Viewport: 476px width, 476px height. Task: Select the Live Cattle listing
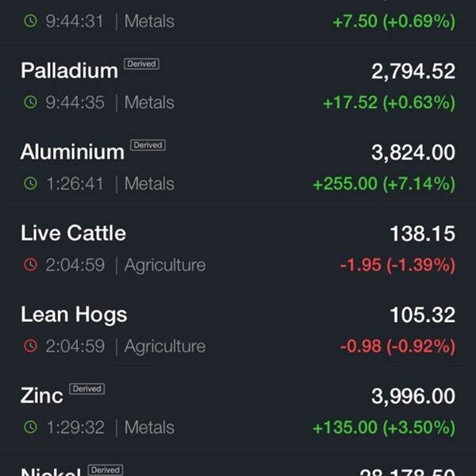[x=238, y=247]
